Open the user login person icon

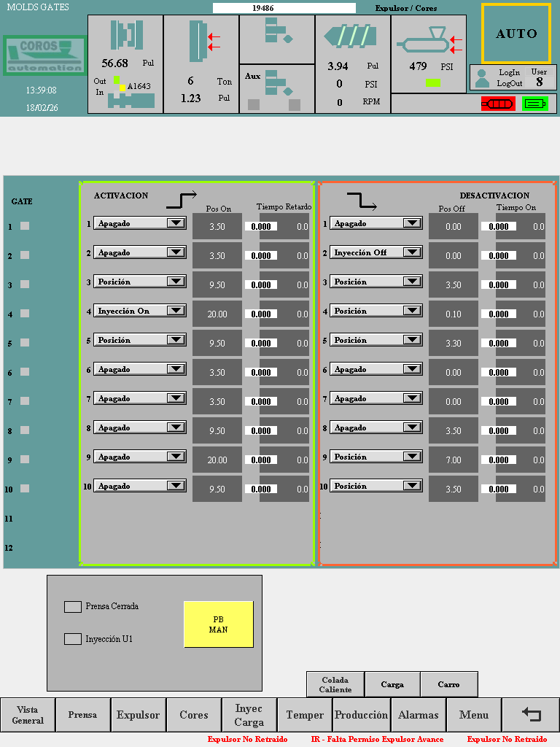pyautogui.click(x=482, y=78)
